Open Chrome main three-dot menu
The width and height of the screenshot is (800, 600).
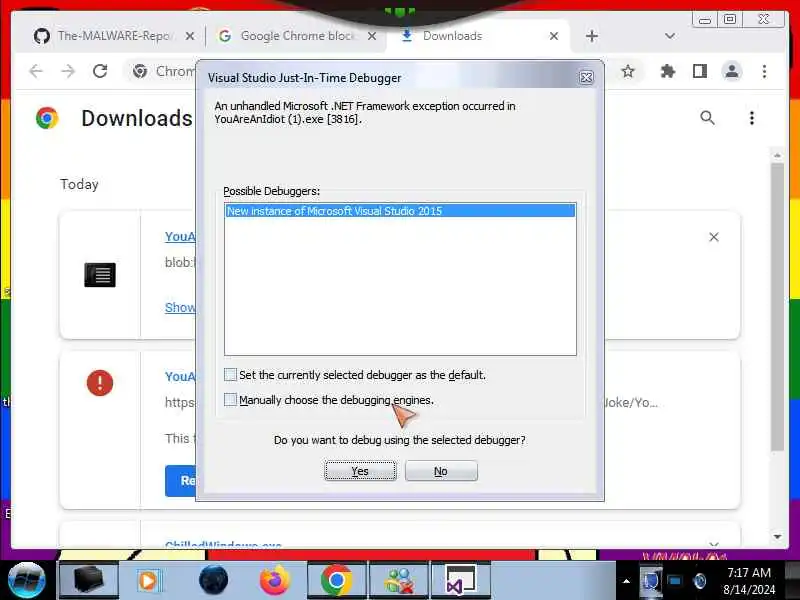click(764, 71)
